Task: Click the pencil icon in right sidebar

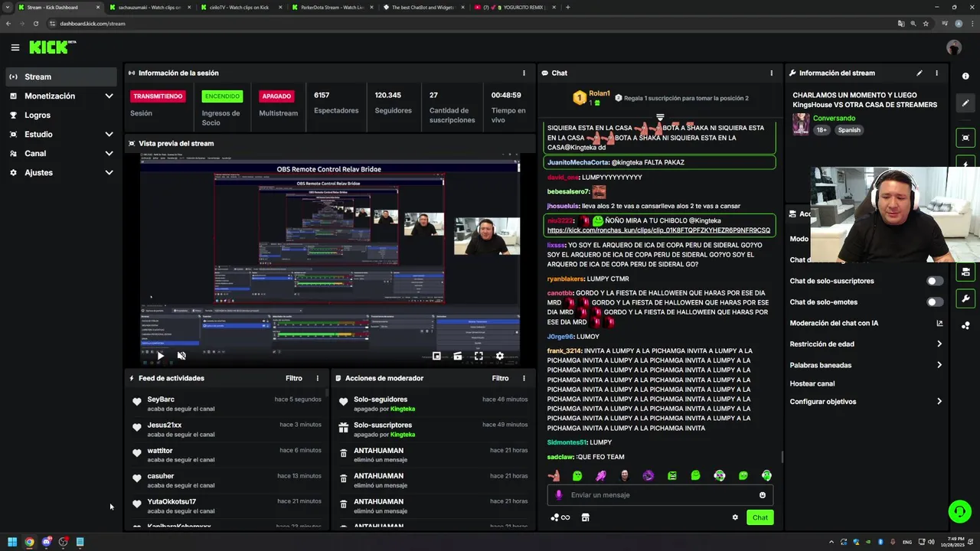Action: tap(965, 103)
